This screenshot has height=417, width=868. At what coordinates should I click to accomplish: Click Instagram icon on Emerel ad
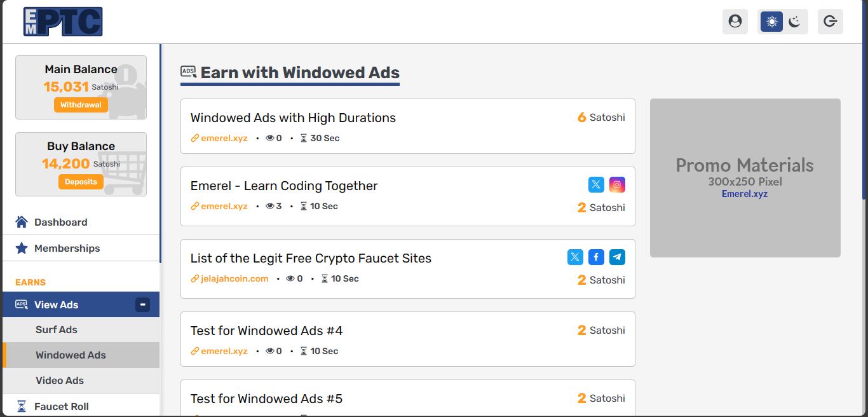tap(617, 184)
